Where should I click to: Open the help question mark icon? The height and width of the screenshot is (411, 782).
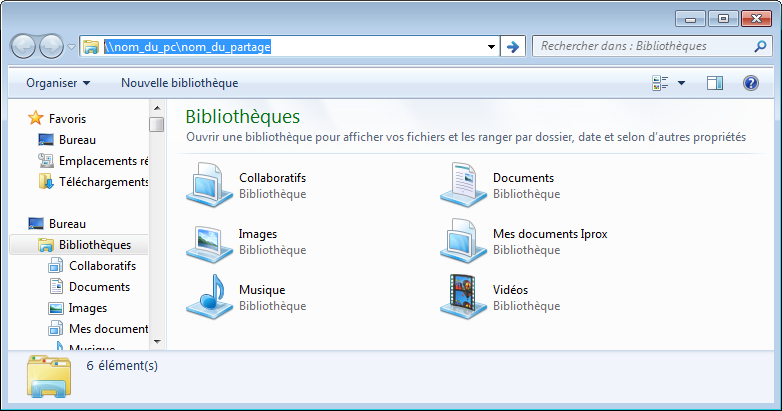750,83
